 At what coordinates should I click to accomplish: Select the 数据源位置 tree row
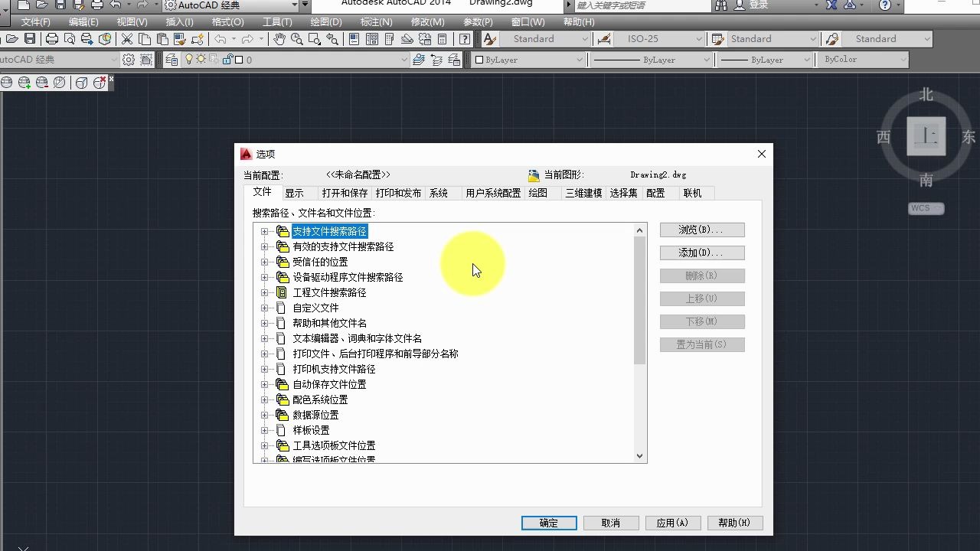tap(315, 415)
